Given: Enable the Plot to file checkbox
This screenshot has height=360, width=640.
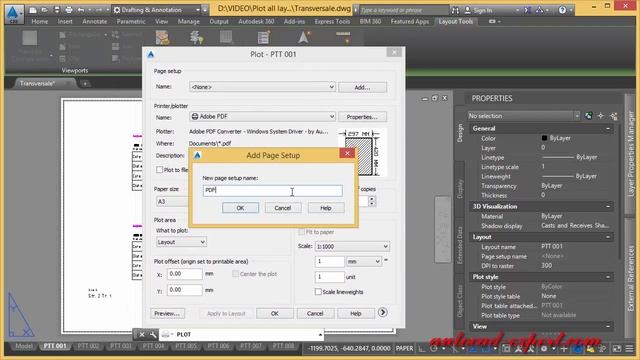Looking at the screenshot, I should (x=160, y=169).
